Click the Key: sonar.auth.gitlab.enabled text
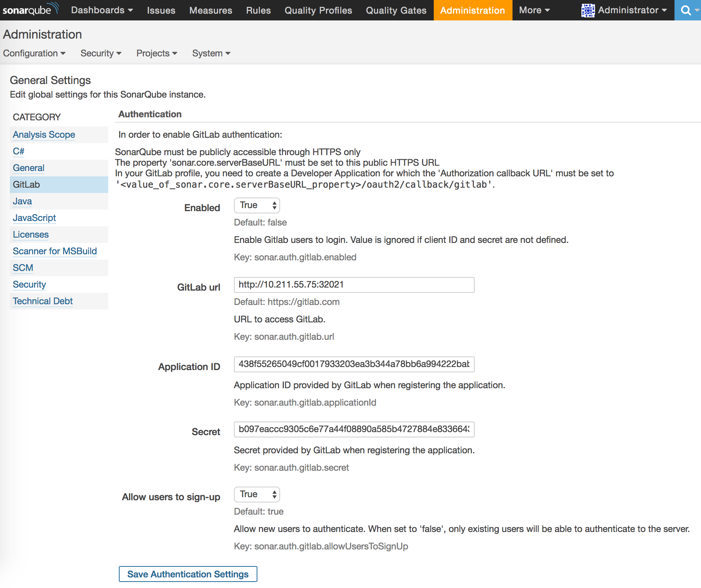This screenshot has height=588, width=701. tap(295, 257)
